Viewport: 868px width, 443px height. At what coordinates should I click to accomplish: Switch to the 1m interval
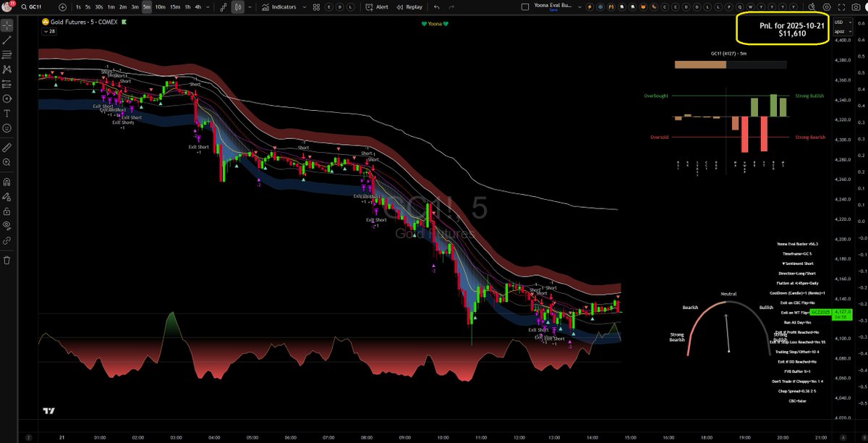click(x=111, y=7)
